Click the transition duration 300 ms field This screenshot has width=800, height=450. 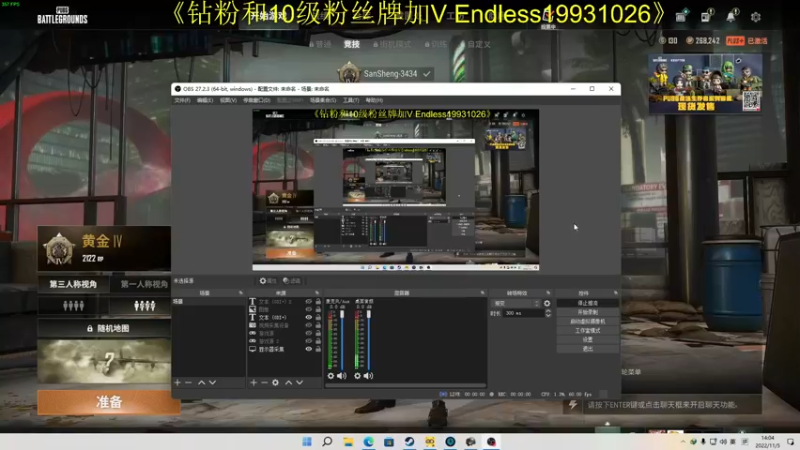tap(523, 313)
